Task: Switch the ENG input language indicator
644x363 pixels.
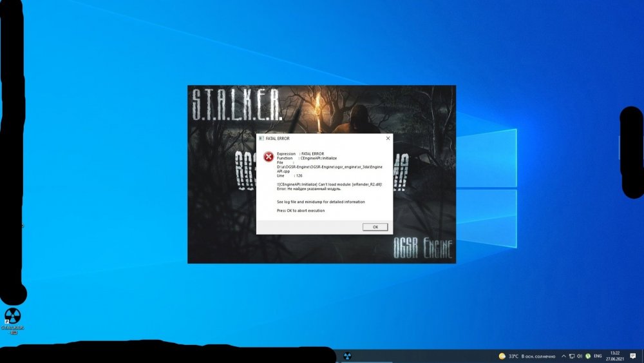Action: pos(598,356)
